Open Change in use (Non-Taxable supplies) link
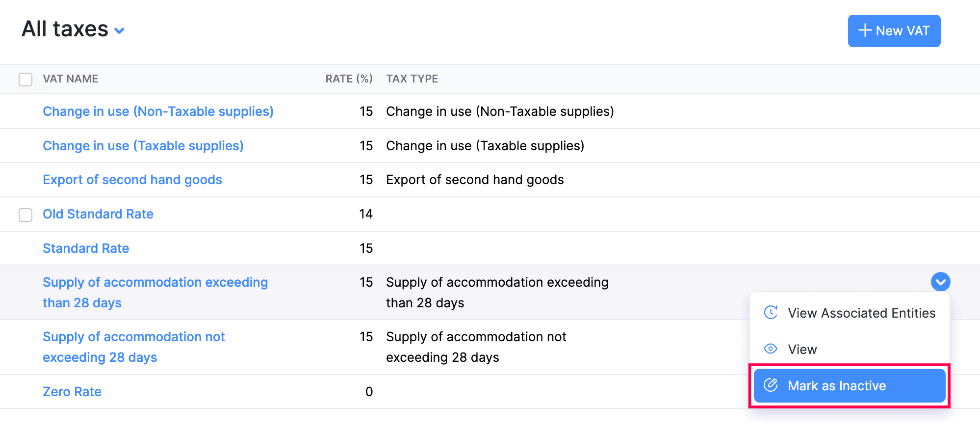 (x=158, y=111)
